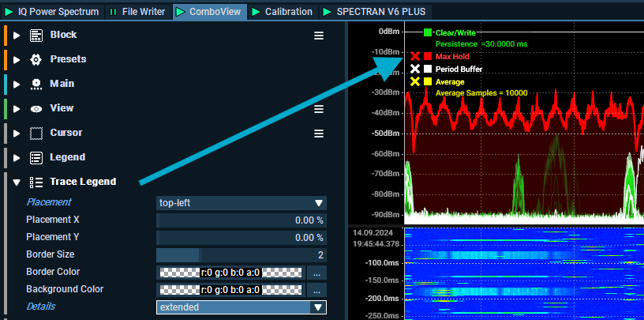Viewport: 644px width, 320px height.
Task: Open the Details dropdown set to extended
Action: [x=241, y=307]
